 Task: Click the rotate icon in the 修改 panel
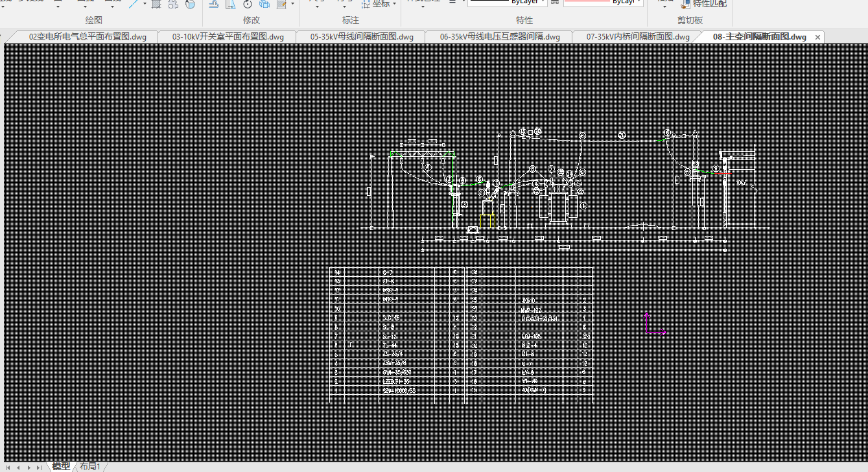point(248,4)
